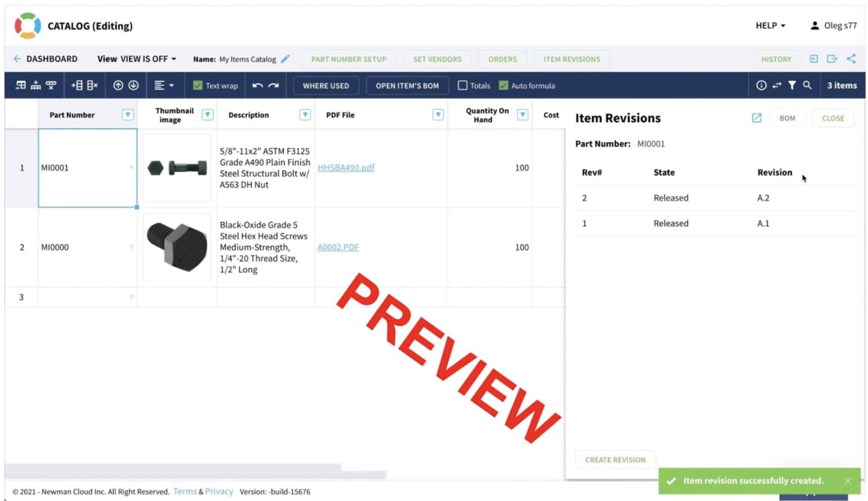Viewport: 868px width, 501px height.
Task: Click the CLOSE button in Item Revisions panel
Action: 832,118
